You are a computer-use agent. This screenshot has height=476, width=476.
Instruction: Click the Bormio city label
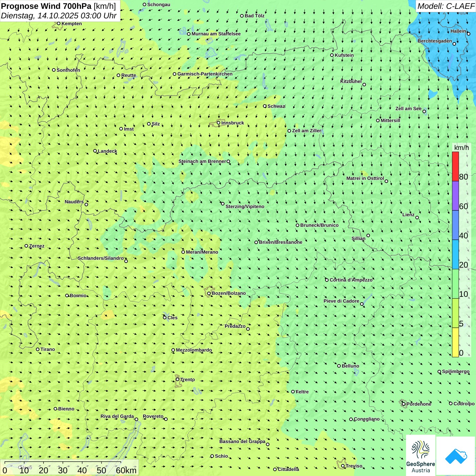pyautogui.click(x=78, y=295)
